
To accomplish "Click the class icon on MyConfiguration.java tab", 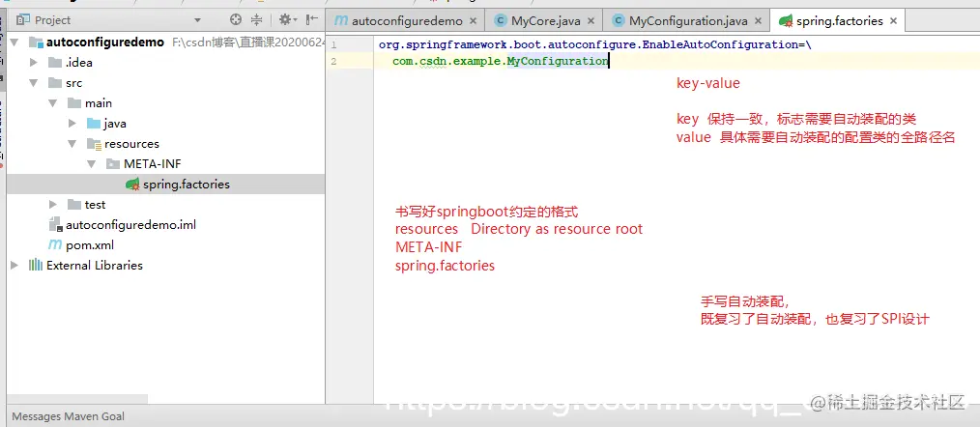I will (619, 20).
